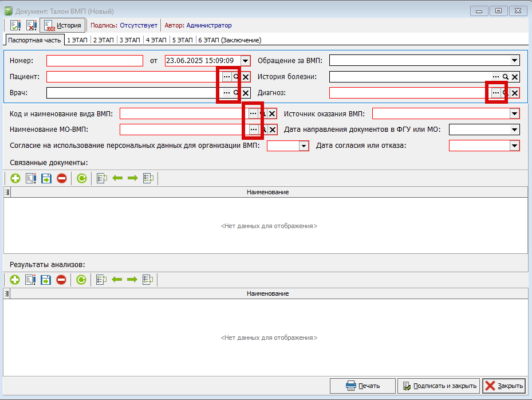Edit record in Связанные документы toolbar

click(31, 178)
